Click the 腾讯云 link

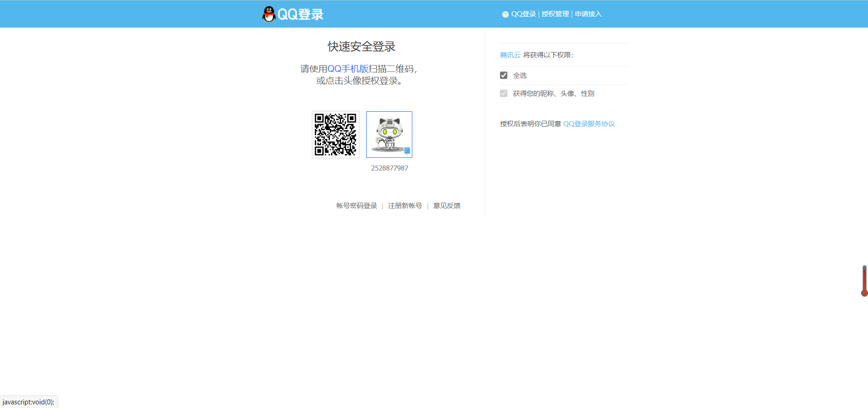510,55
